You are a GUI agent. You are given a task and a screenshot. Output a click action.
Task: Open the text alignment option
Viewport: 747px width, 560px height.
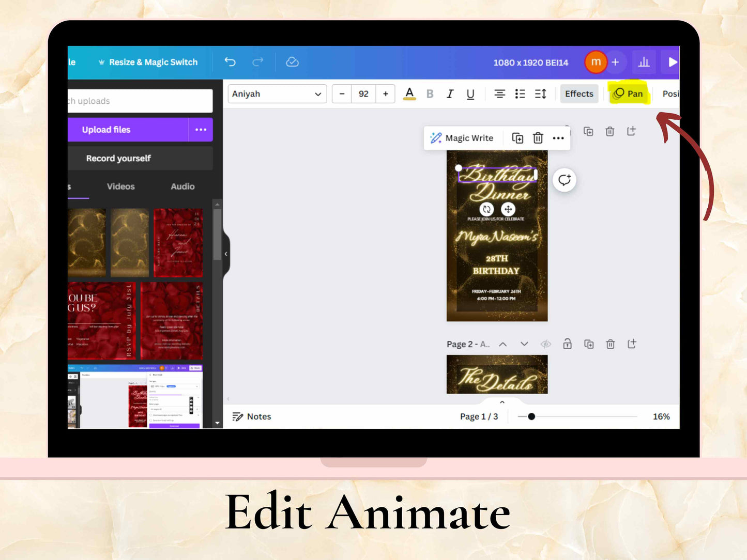coord(499,94)
